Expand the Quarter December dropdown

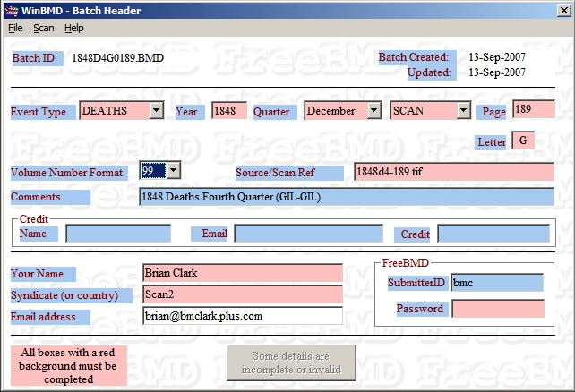tap(374, 110)
